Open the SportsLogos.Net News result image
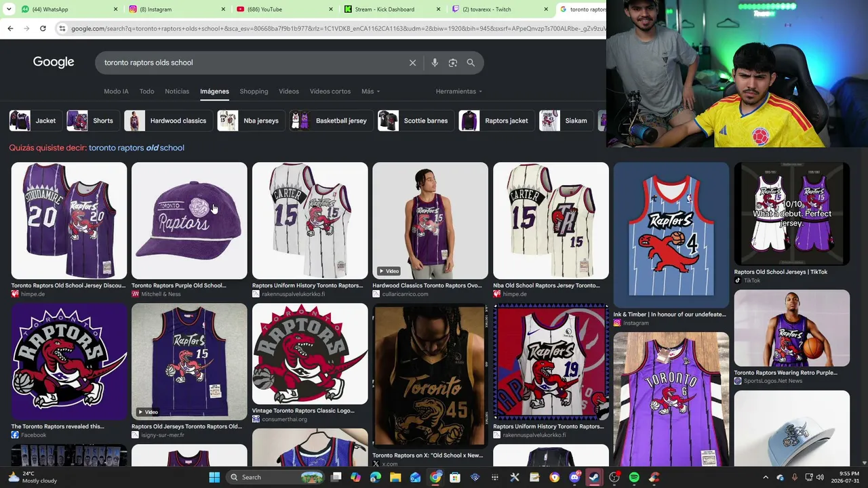 pos(791,328)
